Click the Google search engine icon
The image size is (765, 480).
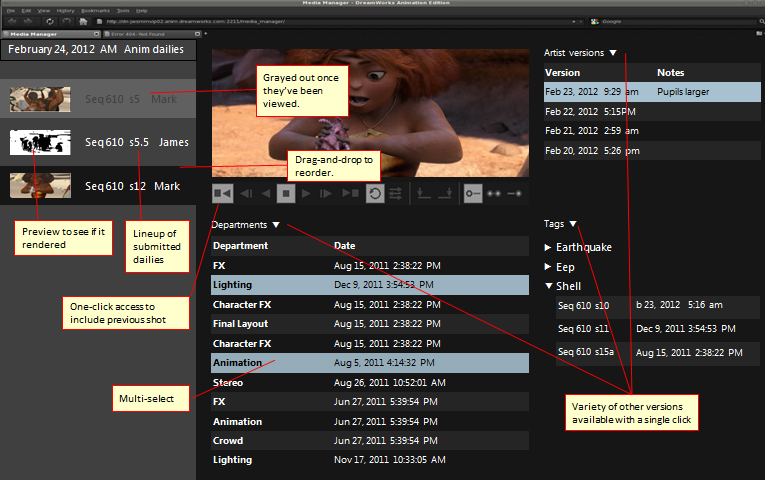[594, 21]
